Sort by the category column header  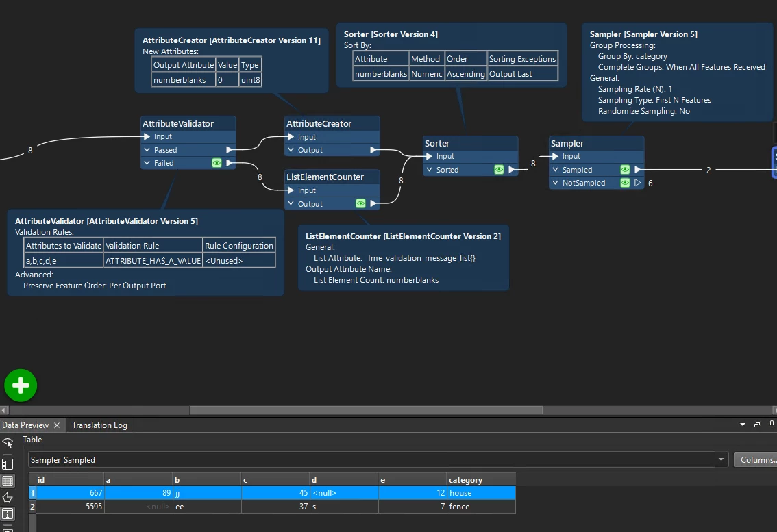click(x=481, y=479)
